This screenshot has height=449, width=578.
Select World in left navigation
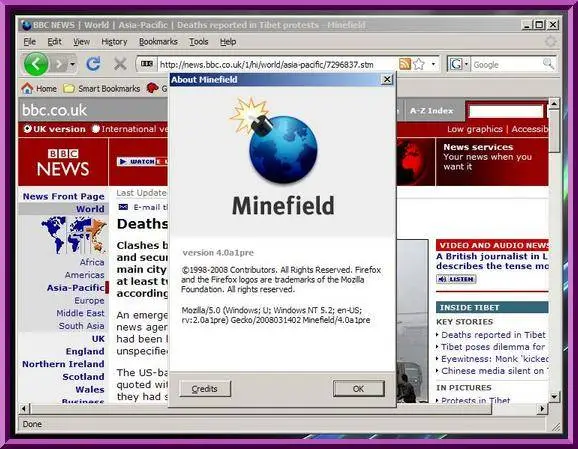coord(90,209)
